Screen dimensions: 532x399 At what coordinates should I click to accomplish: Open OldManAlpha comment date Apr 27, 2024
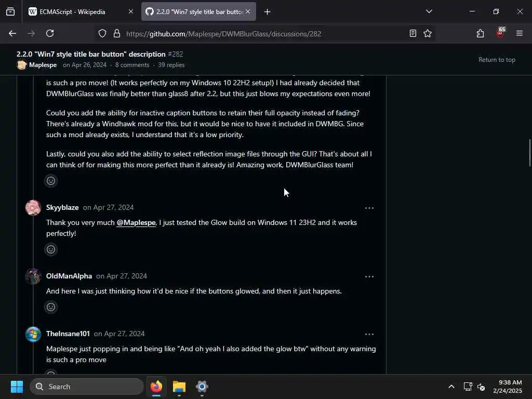[122, 276]
